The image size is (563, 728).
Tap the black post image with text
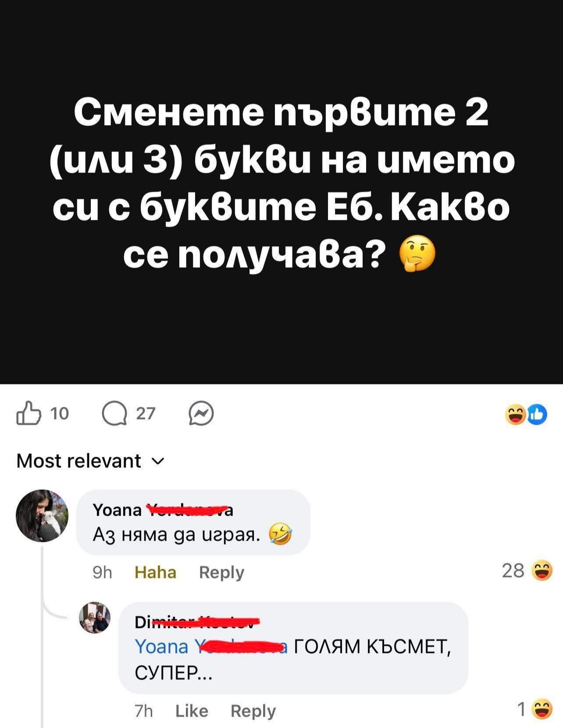coord(281,192)
